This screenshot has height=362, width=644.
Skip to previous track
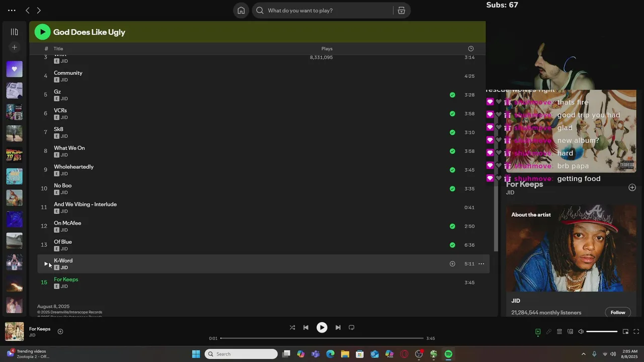(306, 327)
